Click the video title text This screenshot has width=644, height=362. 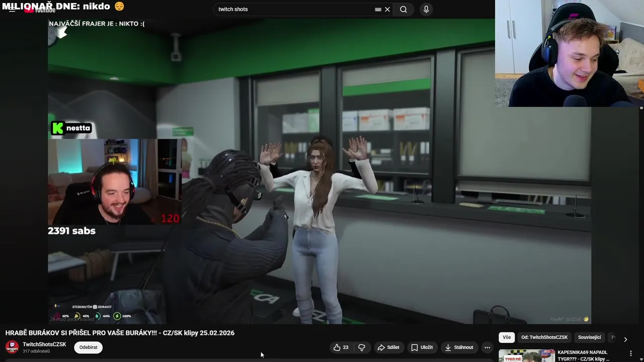coord(120,333)
